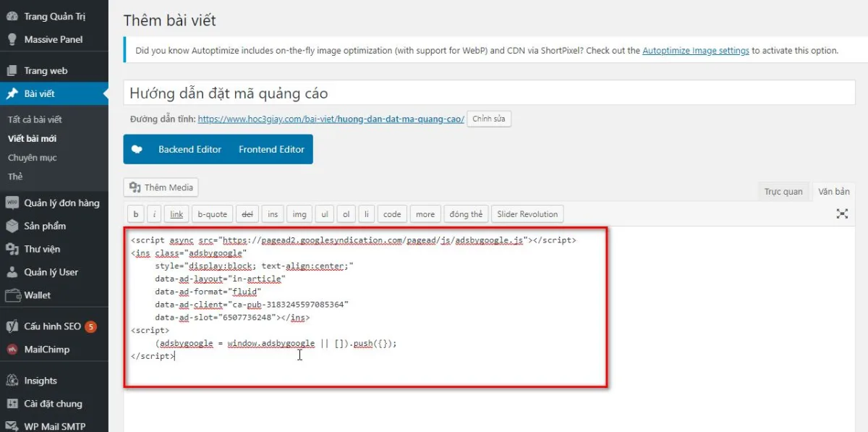
Task: Click the data-ad-slot line in code
Action: 232,317
